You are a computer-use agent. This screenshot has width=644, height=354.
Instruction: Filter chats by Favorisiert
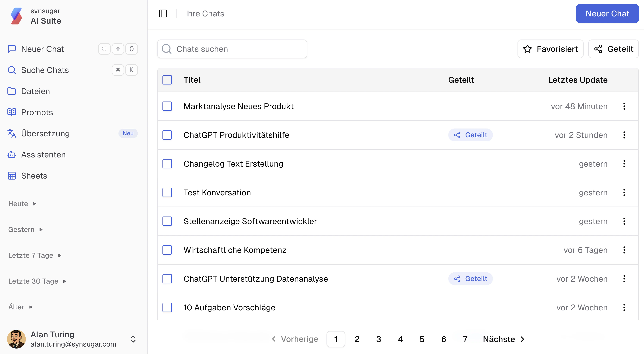550,49
